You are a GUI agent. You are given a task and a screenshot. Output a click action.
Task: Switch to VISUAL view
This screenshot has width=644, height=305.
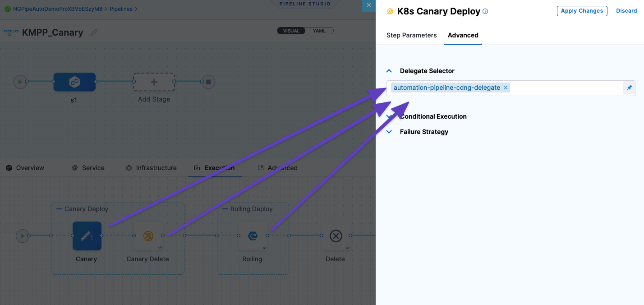[x=291, y=31]
